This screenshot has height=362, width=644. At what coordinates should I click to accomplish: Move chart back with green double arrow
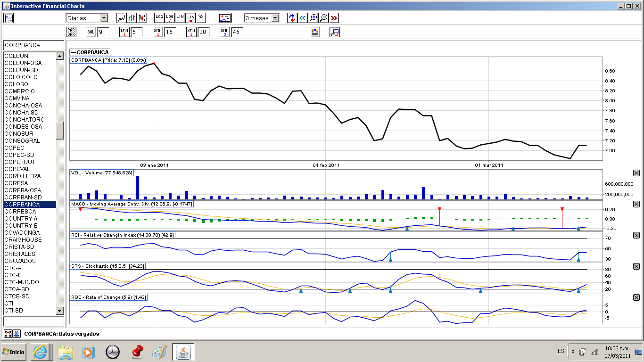303,18
